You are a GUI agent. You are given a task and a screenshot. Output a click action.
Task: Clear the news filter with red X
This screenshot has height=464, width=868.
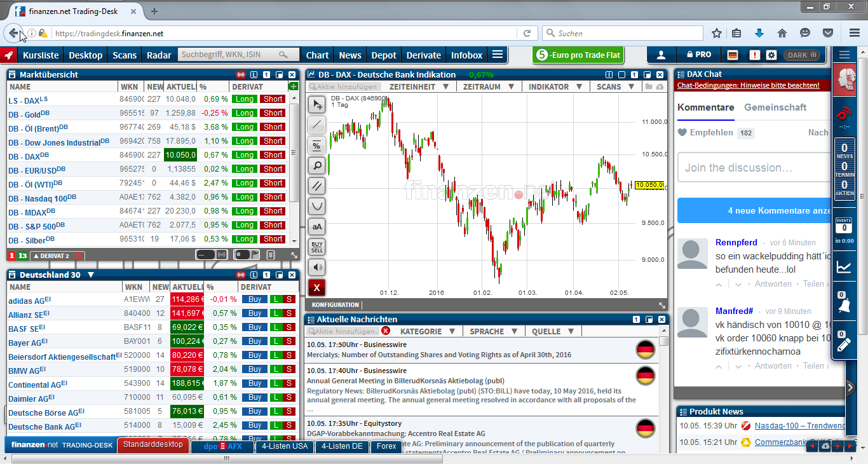(386, 331)
